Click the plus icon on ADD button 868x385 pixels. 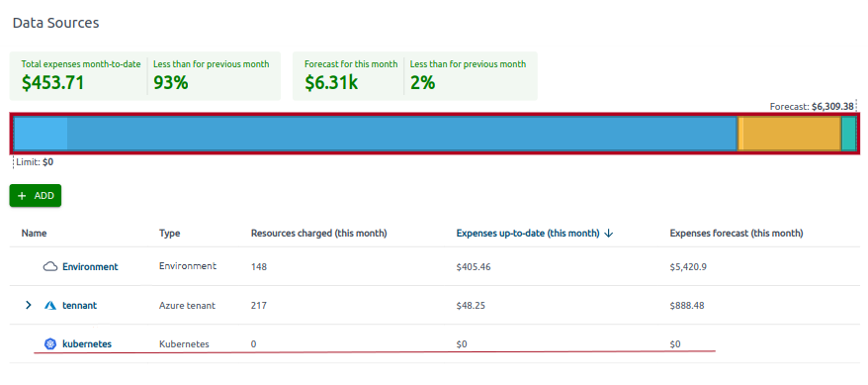coord(22,196)
